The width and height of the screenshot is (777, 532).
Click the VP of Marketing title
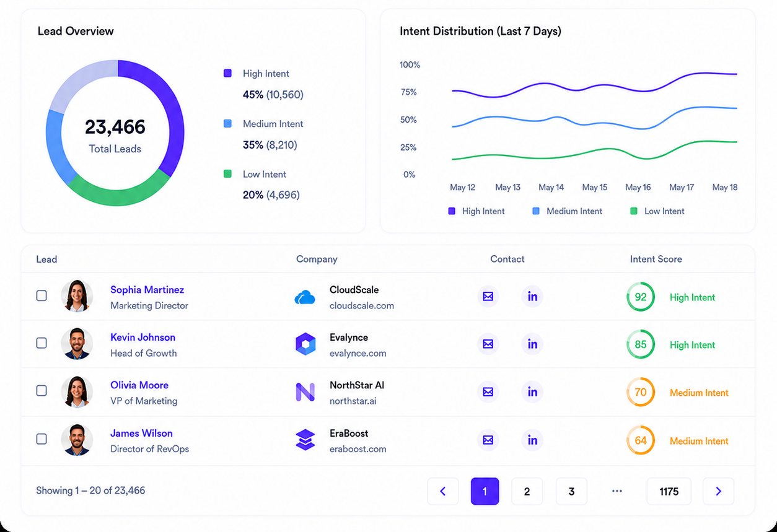click(x=144, y=401)
